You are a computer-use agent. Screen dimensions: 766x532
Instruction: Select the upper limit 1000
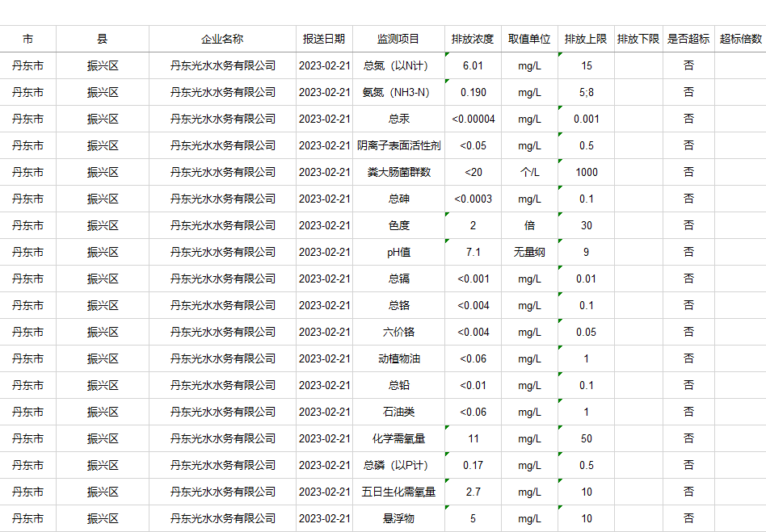coord(586,172)
